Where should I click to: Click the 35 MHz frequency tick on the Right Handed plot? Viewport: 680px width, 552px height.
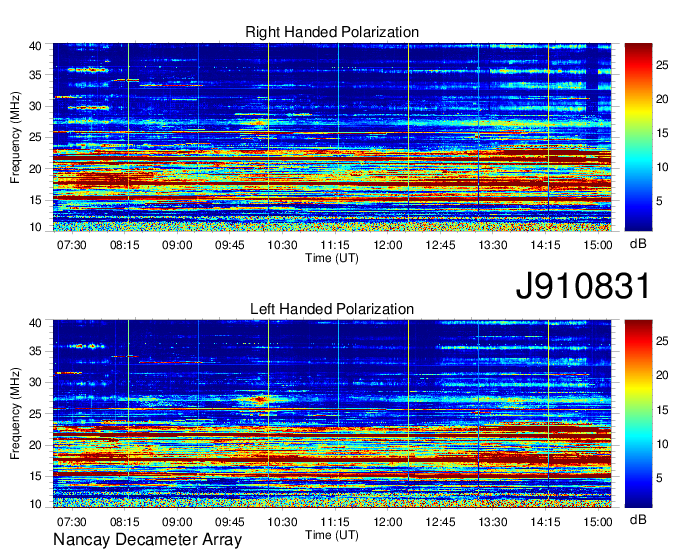coord(36,75)
